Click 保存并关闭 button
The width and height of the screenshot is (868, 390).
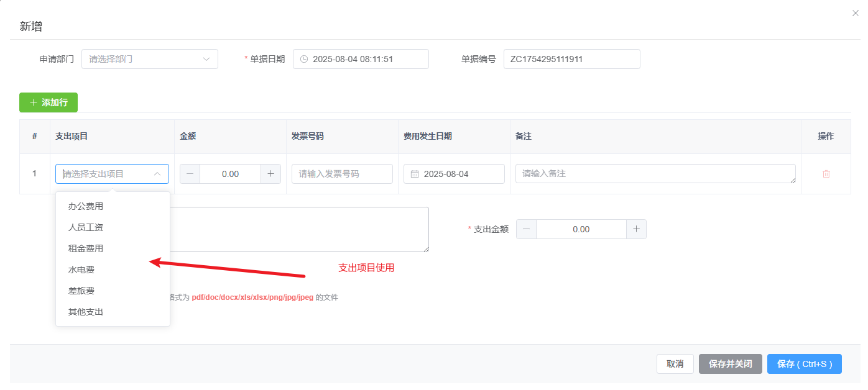point(730,364)
